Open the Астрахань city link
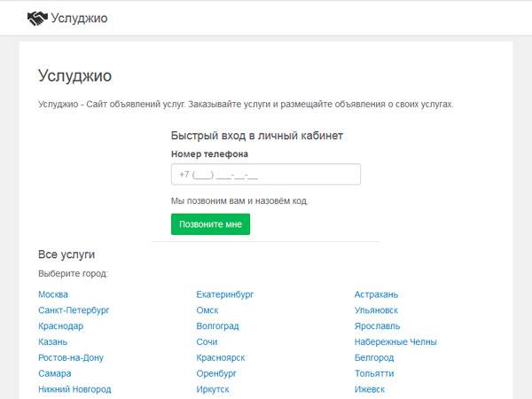The image size is (532, 399). point(376,294)
